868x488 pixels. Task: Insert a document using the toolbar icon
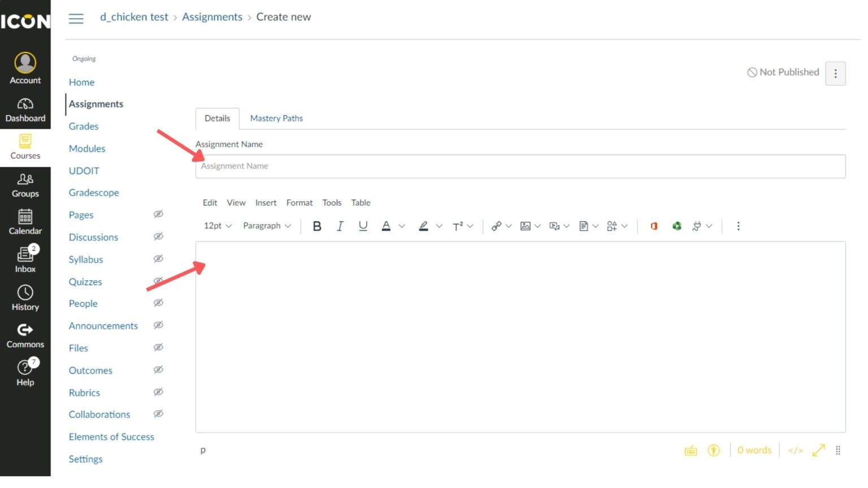coord(584,226)
